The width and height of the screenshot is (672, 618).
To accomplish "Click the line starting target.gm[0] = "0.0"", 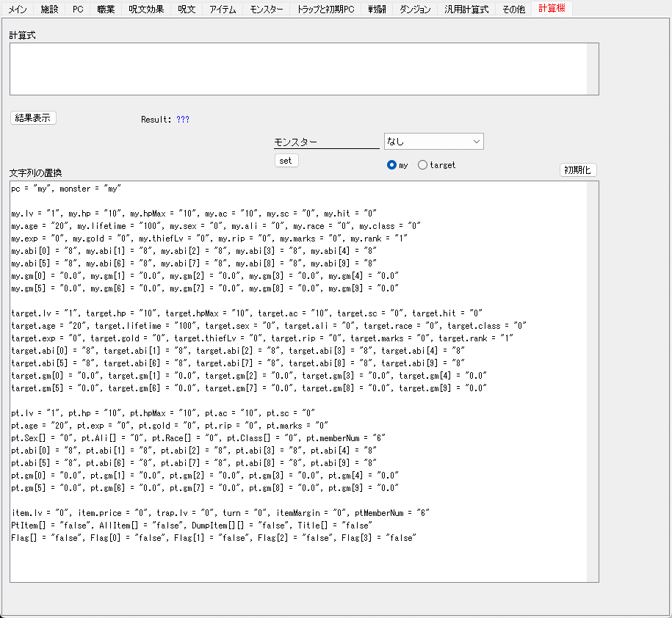I will (249, 376).
